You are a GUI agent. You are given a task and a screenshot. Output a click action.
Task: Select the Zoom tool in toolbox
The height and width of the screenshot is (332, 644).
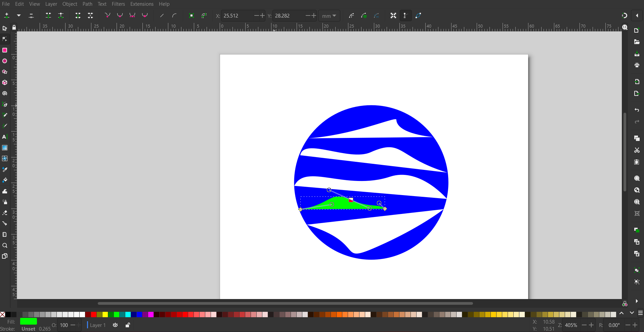click(x=5, y=245)
